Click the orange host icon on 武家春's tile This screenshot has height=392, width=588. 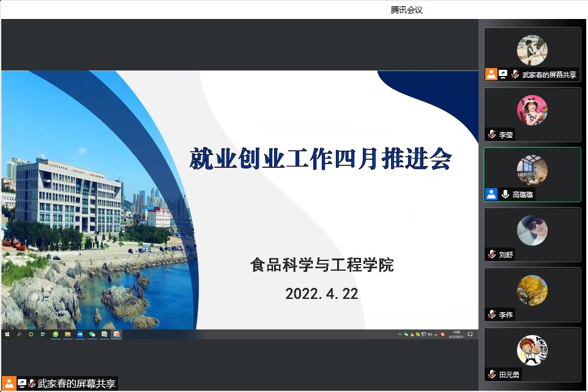[x=491, y=74]
